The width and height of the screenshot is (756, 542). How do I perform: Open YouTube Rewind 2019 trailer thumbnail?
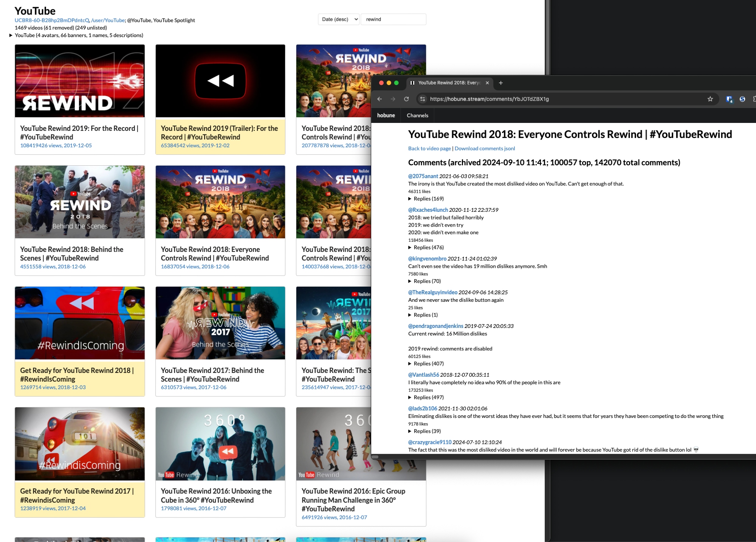point(220,81)
